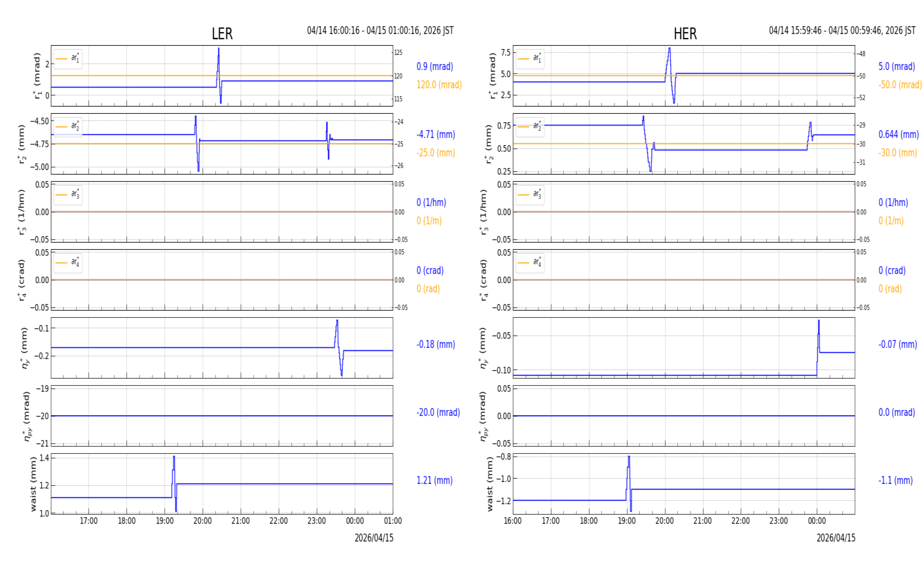Click the 20:00 tick on LER time axis

(203, 521)
